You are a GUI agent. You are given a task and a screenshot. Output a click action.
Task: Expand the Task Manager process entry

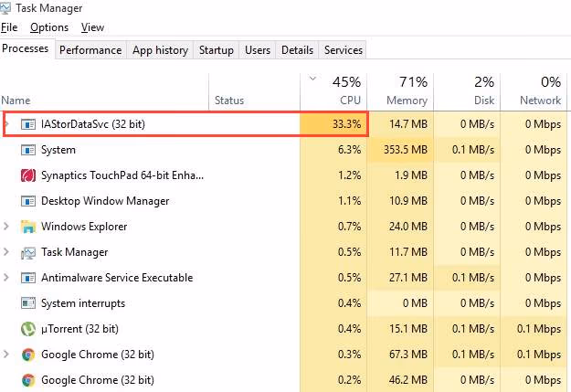click(x=8, y=252)
